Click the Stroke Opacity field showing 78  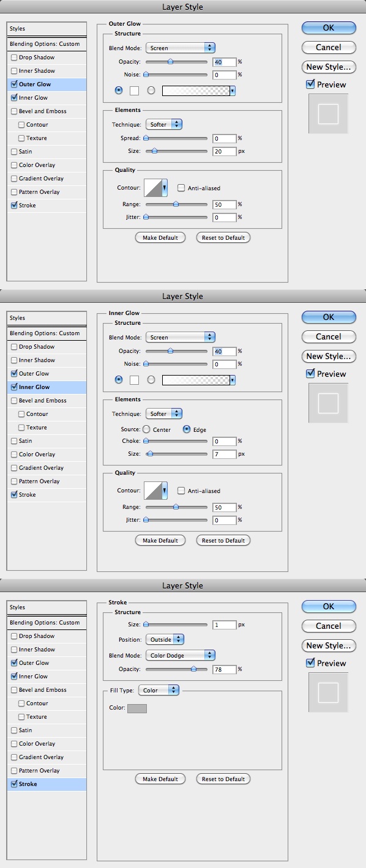[225, 669]
